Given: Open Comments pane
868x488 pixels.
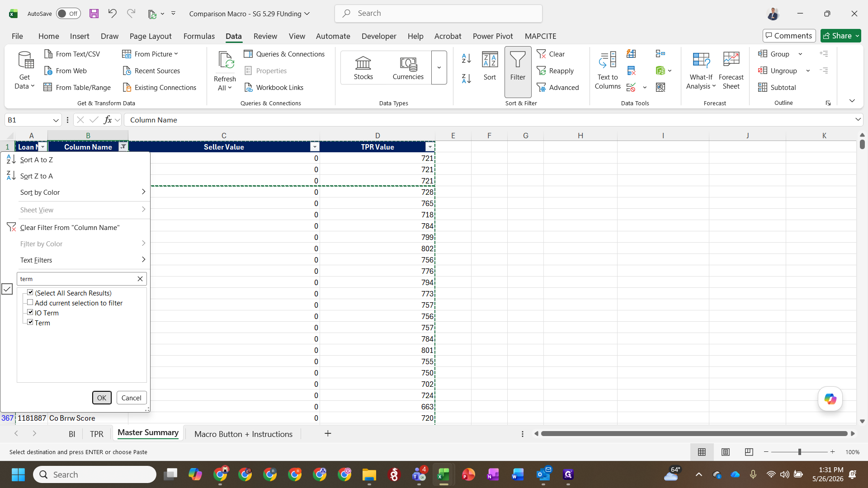Looking at the screenshot, I should coord(789,36).
